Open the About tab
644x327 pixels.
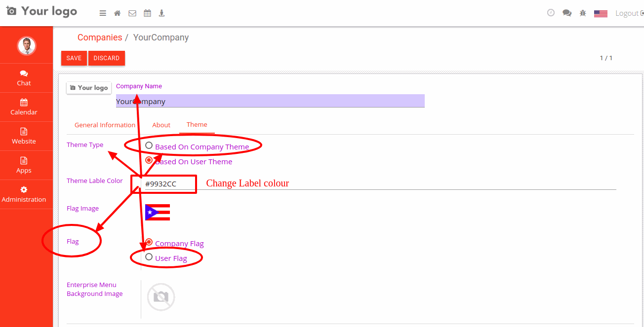coord(161,125)
